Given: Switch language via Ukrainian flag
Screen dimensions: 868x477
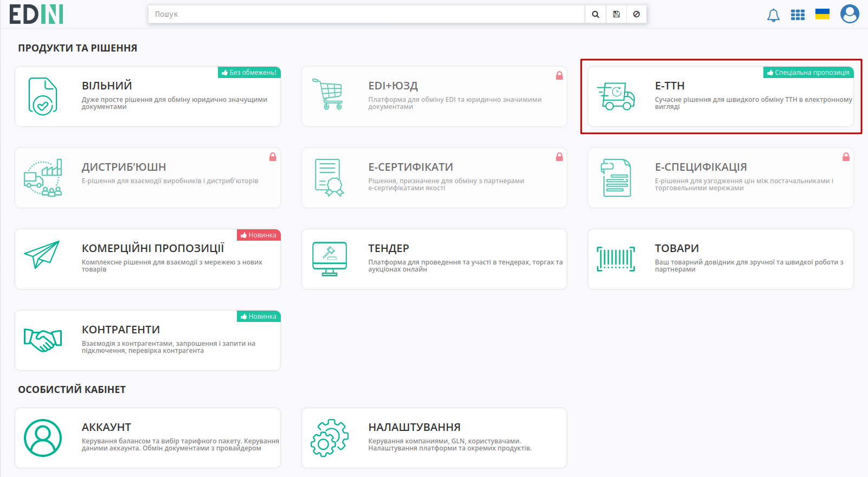Looking at the screenshot, I should click(822, 14).
